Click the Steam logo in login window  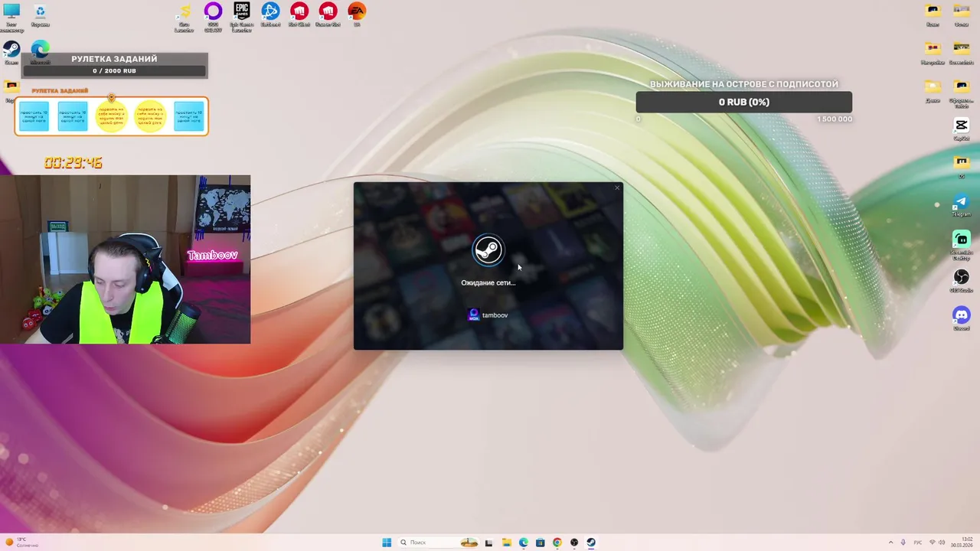[488, 249]
